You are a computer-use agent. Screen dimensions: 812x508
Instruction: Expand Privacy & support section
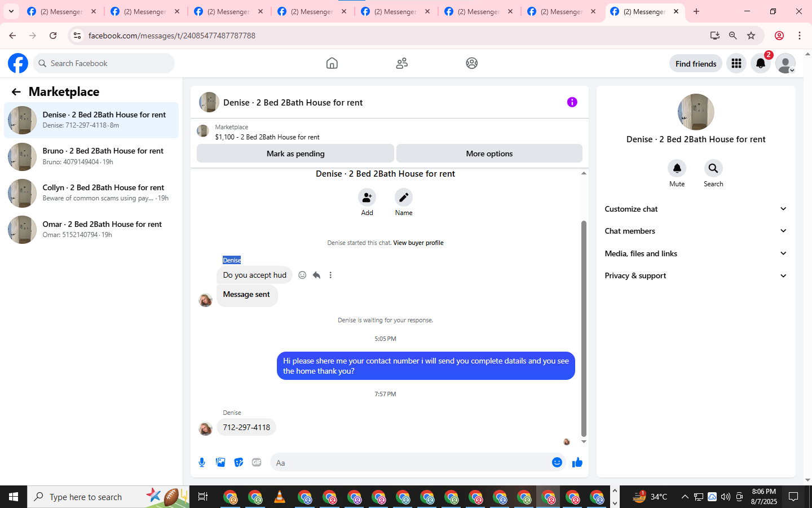696,275
